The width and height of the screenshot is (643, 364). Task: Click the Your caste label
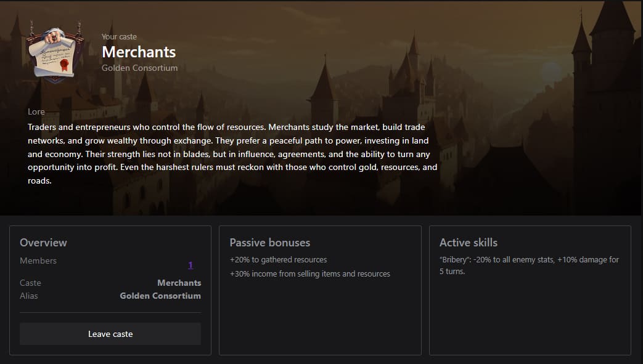(x=118, y=36)
